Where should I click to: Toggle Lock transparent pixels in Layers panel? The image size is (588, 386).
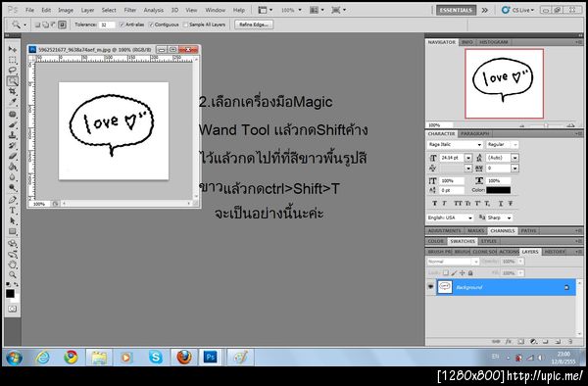pyautogui.click(x=446, y=273)
